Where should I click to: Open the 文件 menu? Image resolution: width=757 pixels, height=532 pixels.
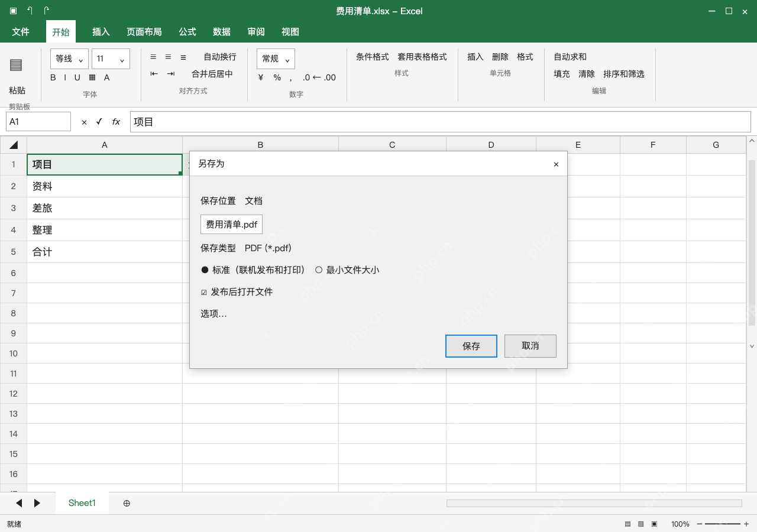point(21,31)
